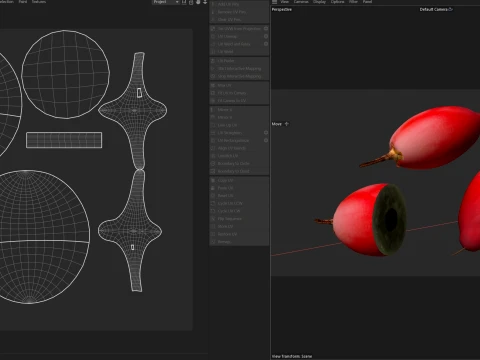Stop Interactive Mapping
This screenshot has width=480, height=360.
pos(239,76)
